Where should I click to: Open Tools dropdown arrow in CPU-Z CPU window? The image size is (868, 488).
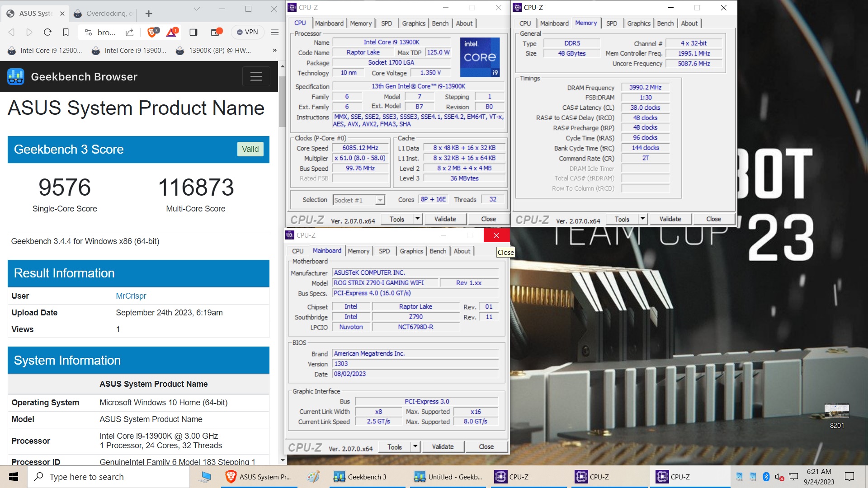[418, 219]
